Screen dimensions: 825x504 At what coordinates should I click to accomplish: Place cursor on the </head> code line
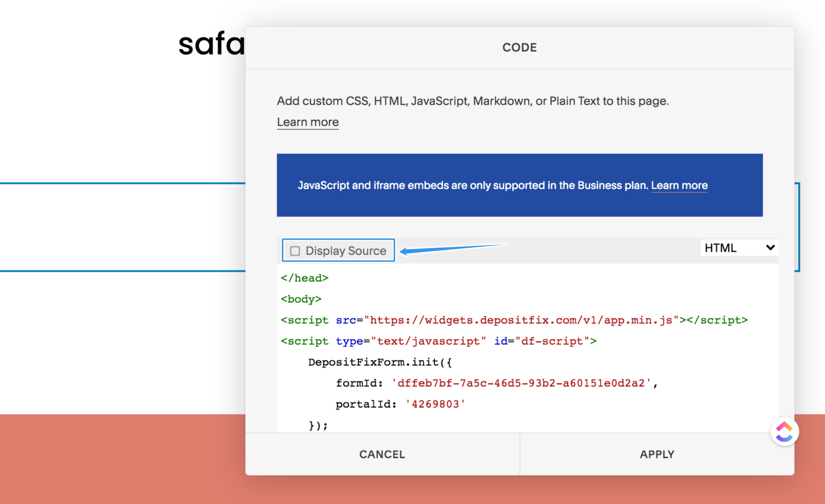[x=304, y=278]
